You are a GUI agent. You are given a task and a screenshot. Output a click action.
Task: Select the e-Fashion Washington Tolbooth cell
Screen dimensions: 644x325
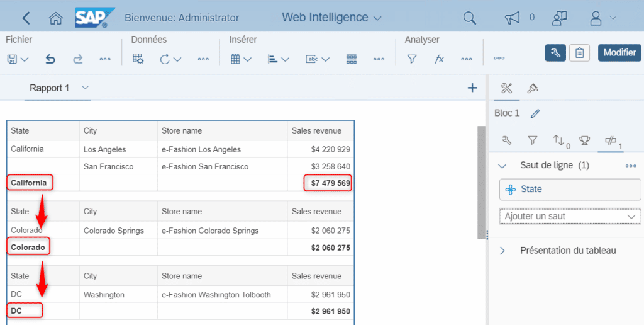pos(222,295)
